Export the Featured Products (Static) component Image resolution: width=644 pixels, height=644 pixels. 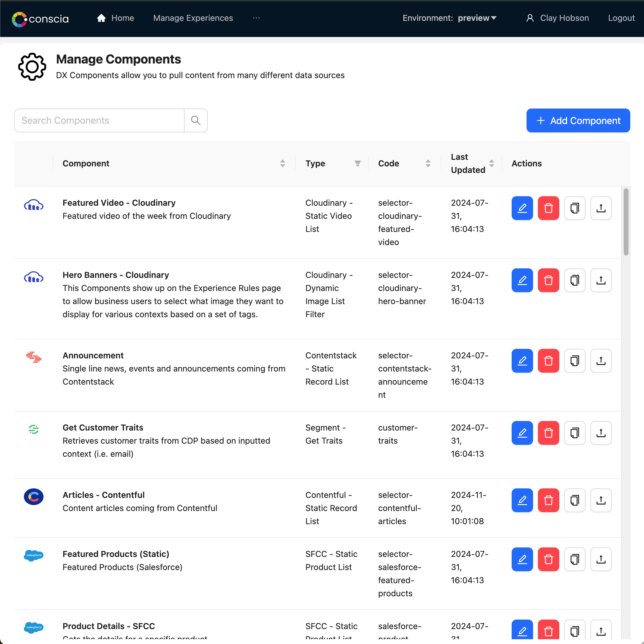coord(601,559)
